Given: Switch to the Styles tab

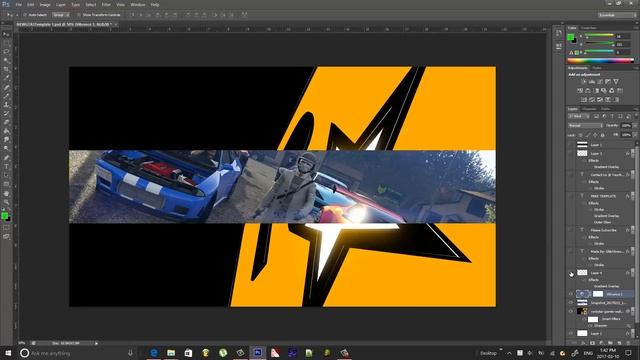Looking at the screenshot, I should [597, 68].
